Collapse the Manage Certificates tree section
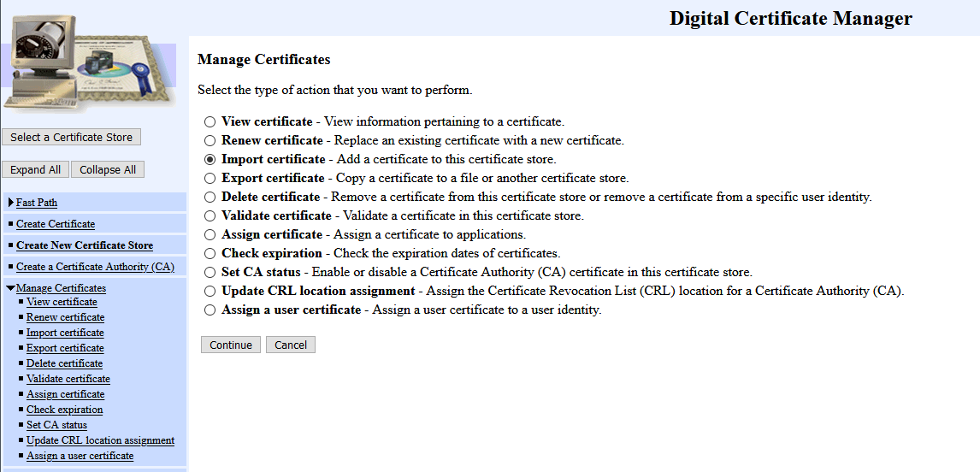The height and width of the screenshot is (472, 980). [10, 288]
